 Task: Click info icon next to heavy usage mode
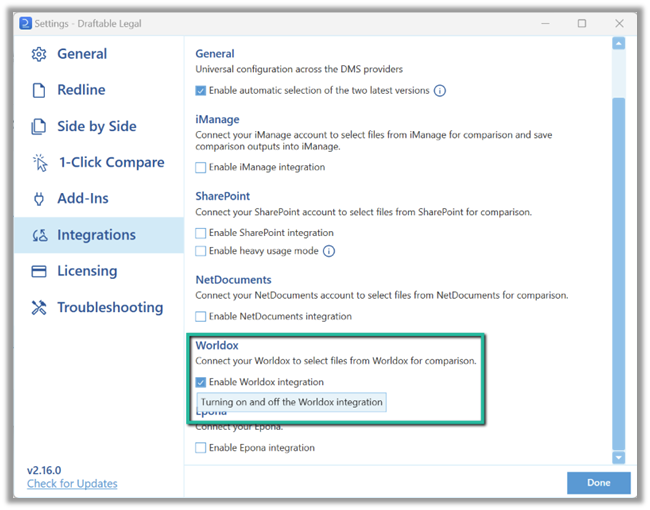(x=329, y=251)
